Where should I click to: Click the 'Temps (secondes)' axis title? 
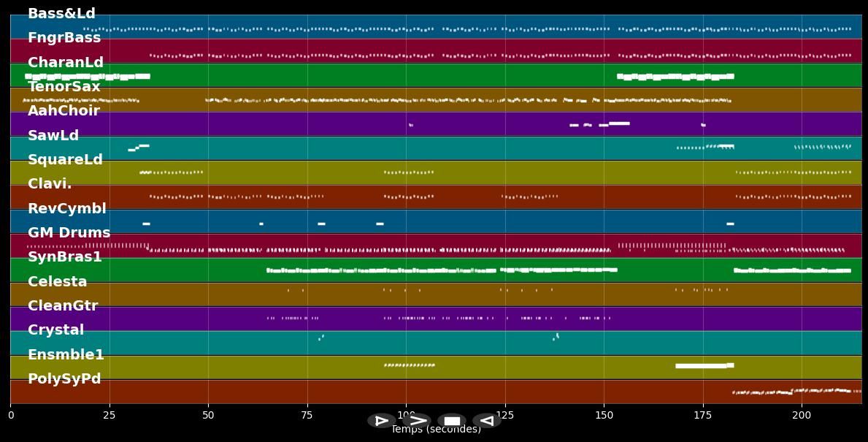[x=437, y=430]
